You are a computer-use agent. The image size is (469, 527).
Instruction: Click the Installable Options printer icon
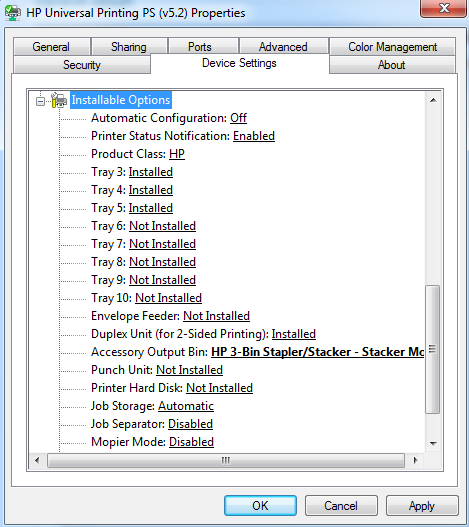pyautogui.click(x=59, y=100)
